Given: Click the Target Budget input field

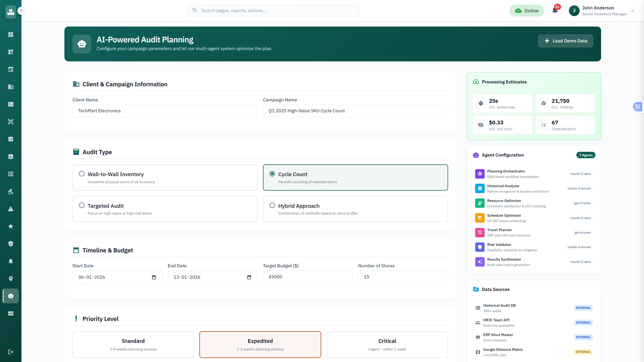Looking at the screenshot, I should pos(308,277).
